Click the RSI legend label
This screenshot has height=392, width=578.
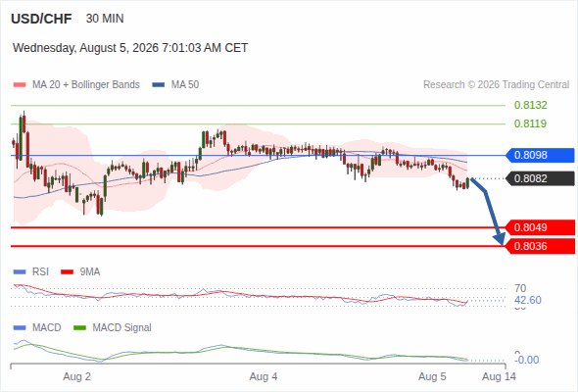tap(40, 272)
